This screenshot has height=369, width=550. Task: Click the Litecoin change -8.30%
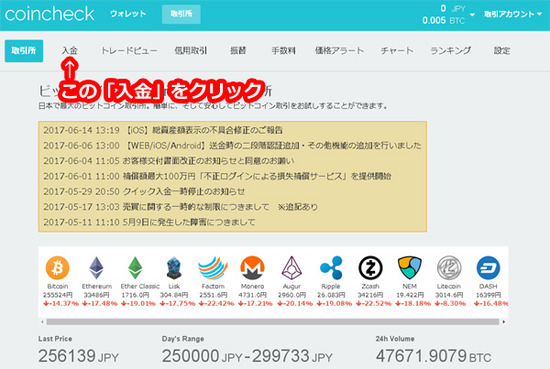(x=450, y=303)
